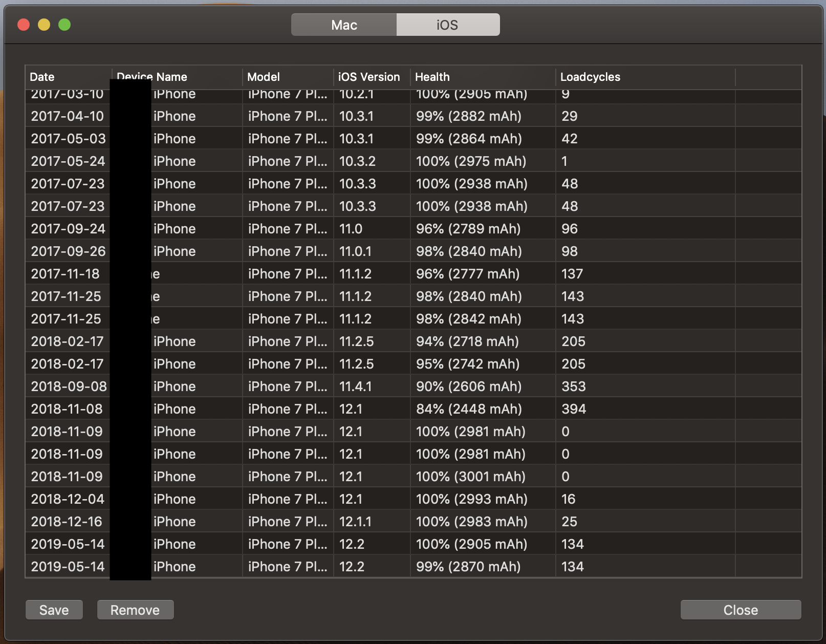
Task: Click the loadcycles value 394
Action: 574,409
